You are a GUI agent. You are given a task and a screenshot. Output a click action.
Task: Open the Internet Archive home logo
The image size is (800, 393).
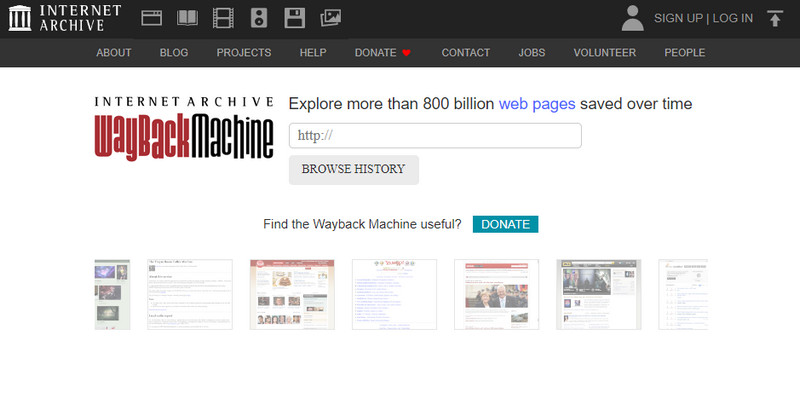tap(65, 18)
